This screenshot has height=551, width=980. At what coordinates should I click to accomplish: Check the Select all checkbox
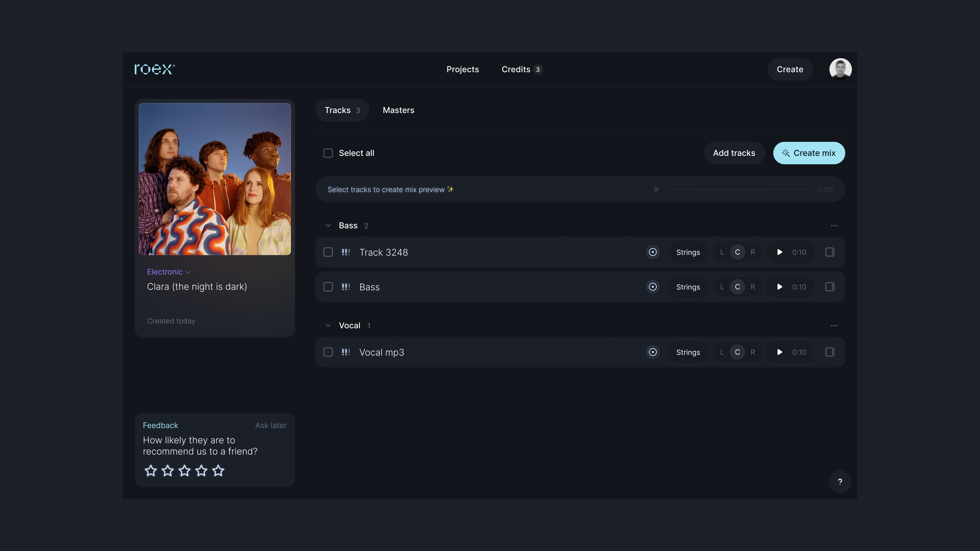tap(328, 153)
